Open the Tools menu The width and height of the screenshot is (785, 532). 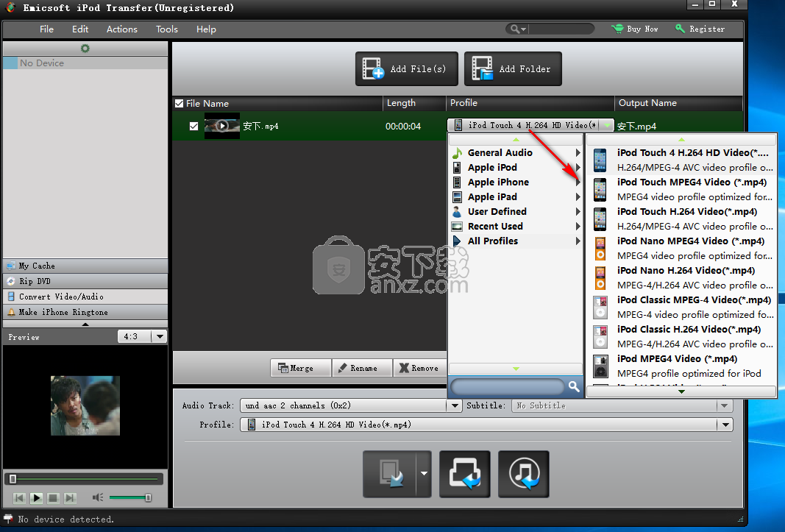pos(167,29)
